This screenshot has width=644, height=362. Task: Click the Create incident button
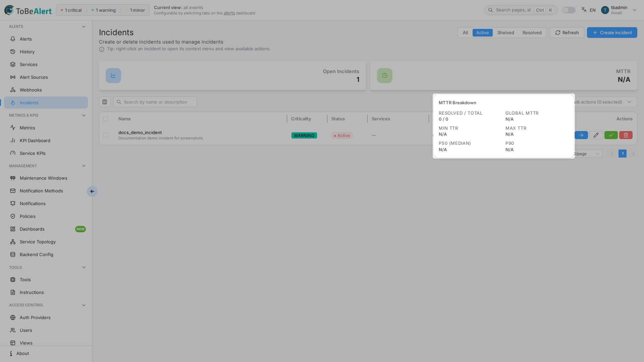point(612,33)
